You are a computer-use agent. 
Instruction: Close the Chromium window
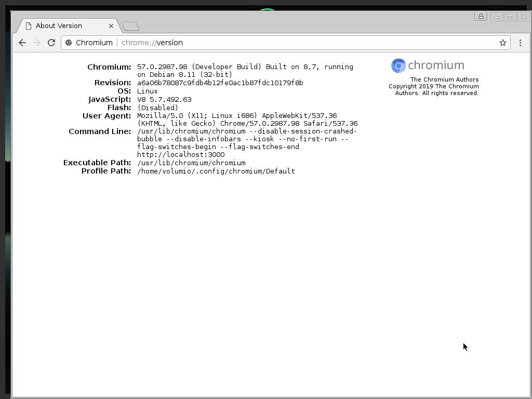pos(524,17)
